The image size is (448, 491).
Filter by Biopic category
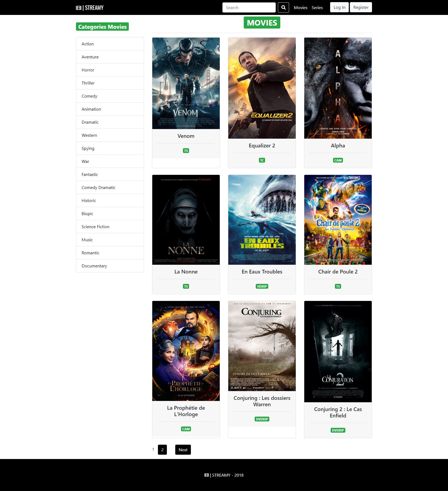tap(110, 214)
